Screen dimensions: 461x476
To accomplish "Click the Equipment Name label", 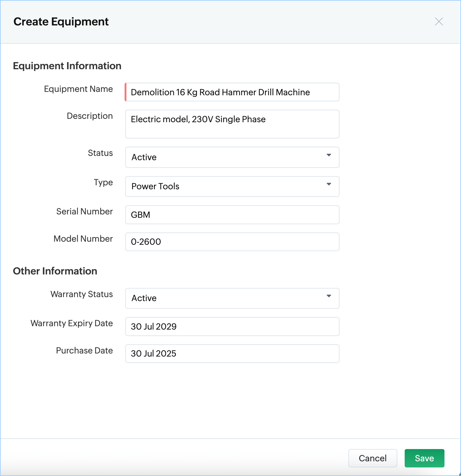I will [78, 89].
